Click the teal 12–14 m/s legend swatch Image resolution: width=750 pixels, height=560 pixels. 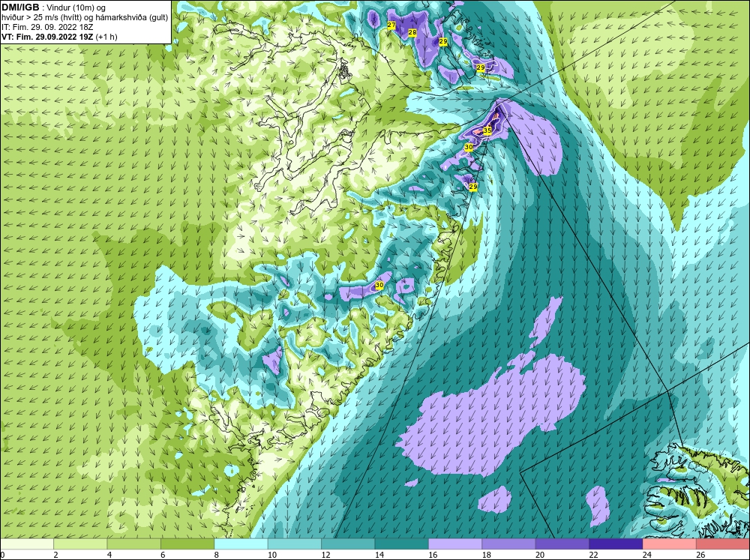point(348,544)
